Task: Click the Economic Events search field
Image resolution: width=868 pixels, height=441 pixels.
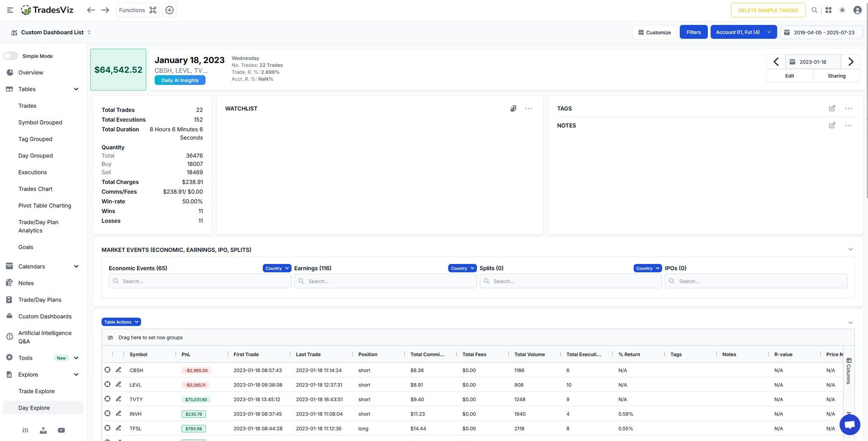Action: (200, 281)
